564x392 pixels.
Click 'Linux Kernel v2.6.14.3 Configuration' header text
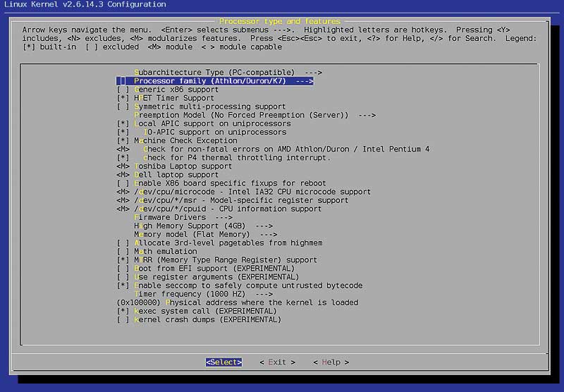(x=85, y=5)
